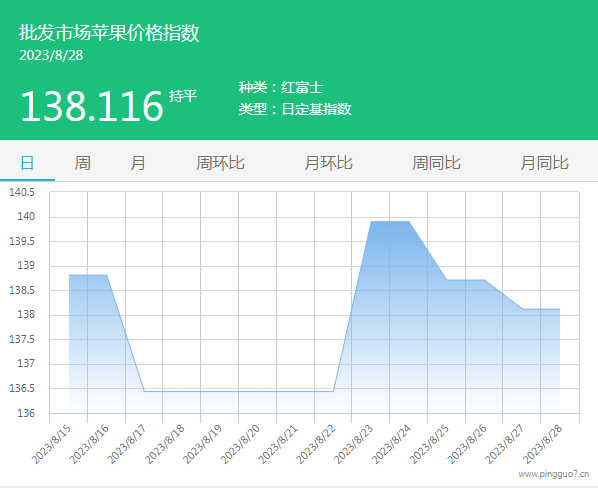Open the 月 monthly tab
The image size is (598, 488).
pyautogui.click(x=138, y=163)
